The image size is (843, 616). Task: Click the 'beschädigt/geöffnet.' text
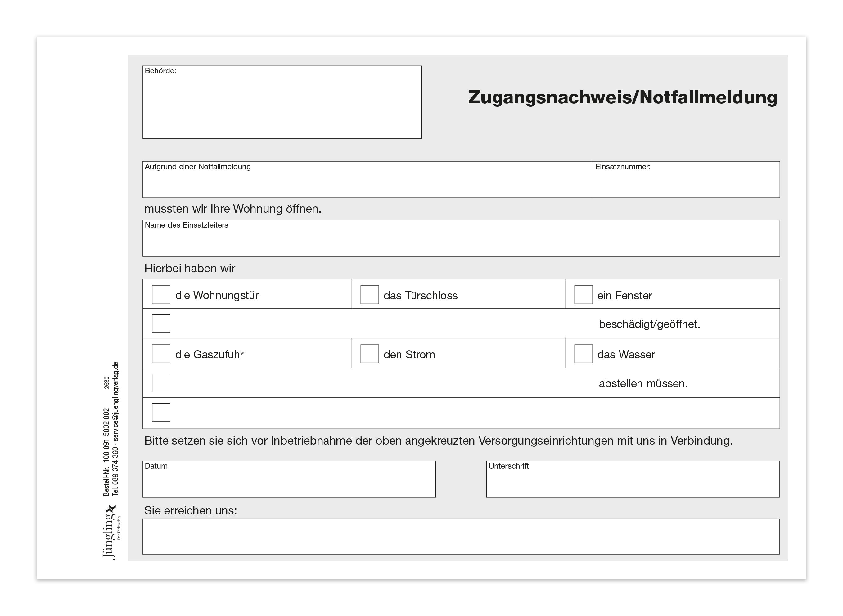tap(650, 324)
